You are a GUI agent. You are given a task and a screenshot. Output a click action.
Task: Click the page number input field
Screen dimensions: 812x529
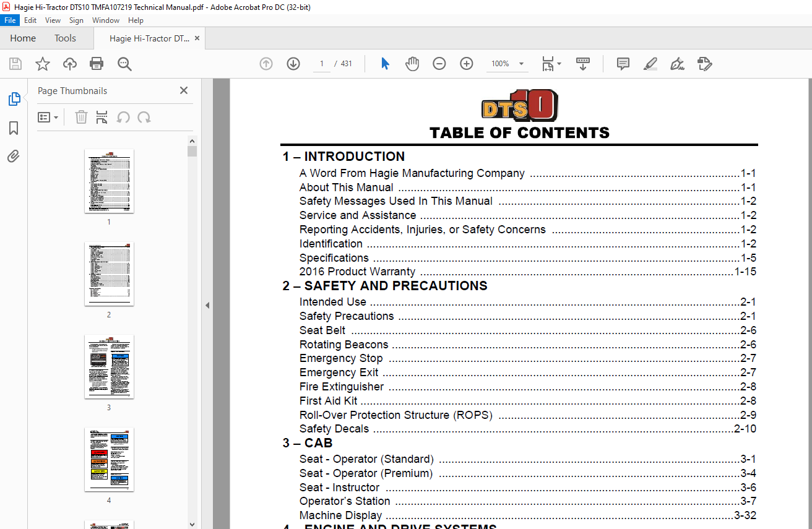322,64
